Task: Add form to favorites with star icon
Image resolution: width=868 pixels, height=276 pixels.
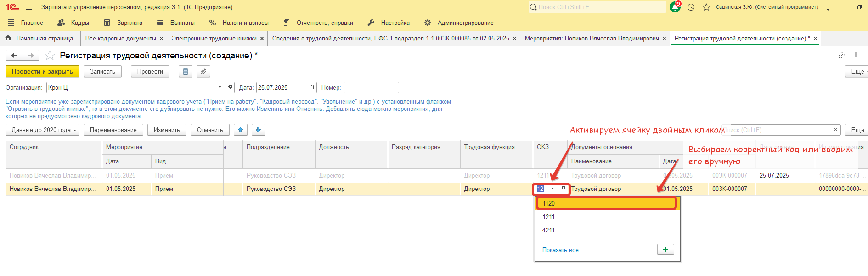Action: click(50, 56)
